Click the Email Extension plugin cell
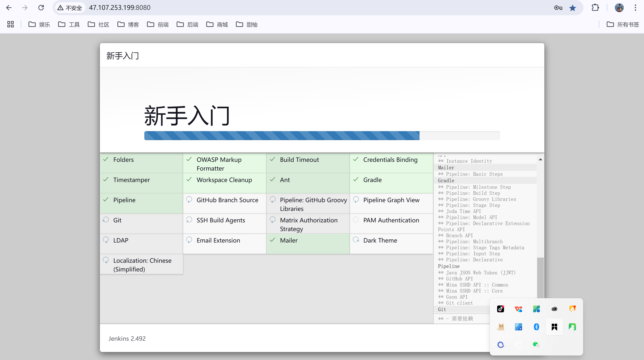This screenshot has width=644, height=360. click(224, 244)
